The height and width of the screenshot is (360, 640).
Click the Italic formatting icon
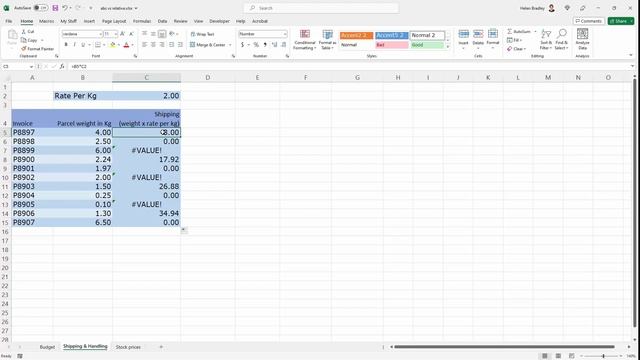point(74,45)
